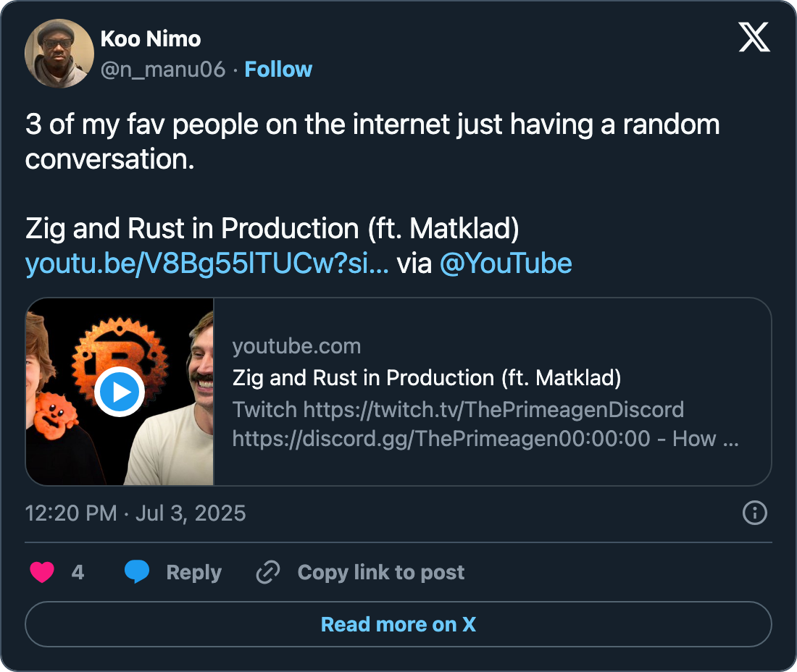This screenshot has width=797, height=672.
Task: Click the video card title Zig and Rust in Production
Action: coord(426,378)
